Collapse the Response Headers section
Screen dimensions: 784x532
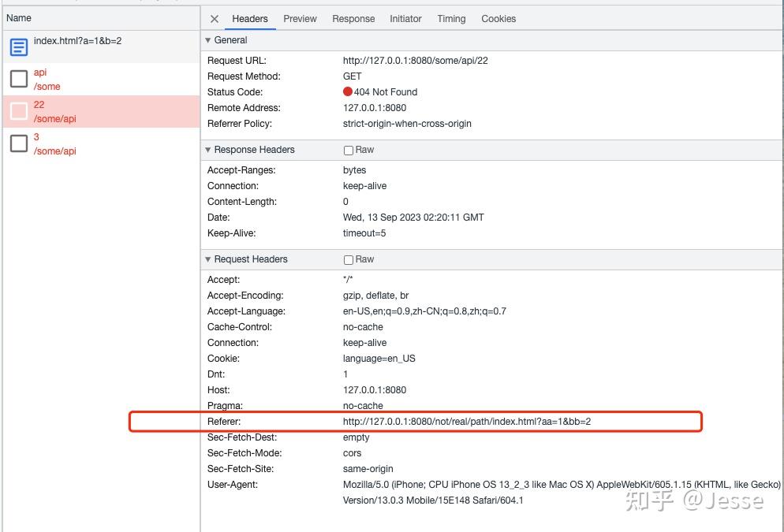pyautogui.click(x=208, y=150)
